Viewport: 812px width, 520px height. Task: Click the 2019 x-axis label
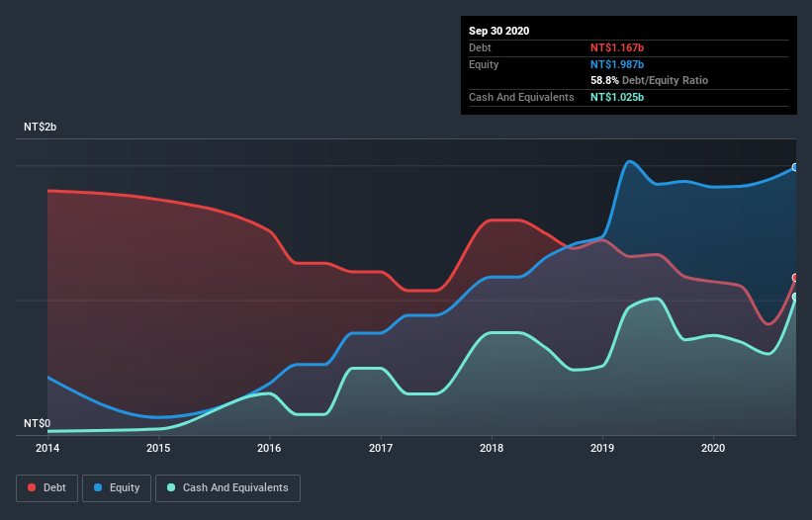(602, 448)
